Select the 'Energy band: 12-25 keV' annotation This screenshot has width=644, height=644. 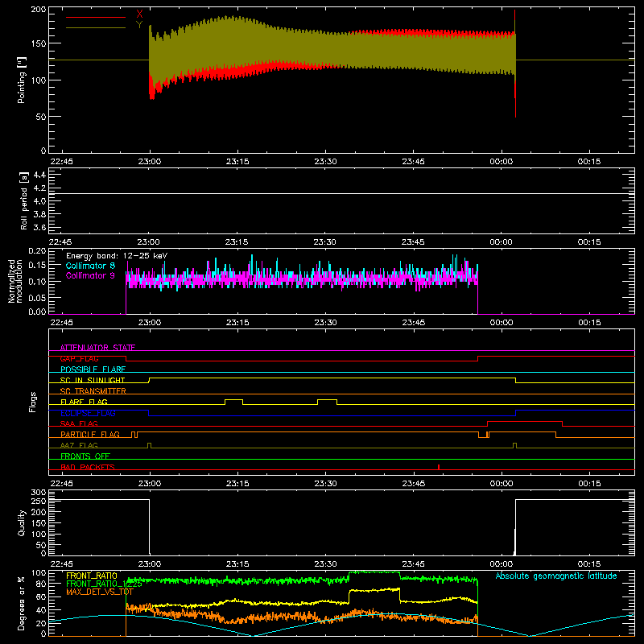[117, 256]
